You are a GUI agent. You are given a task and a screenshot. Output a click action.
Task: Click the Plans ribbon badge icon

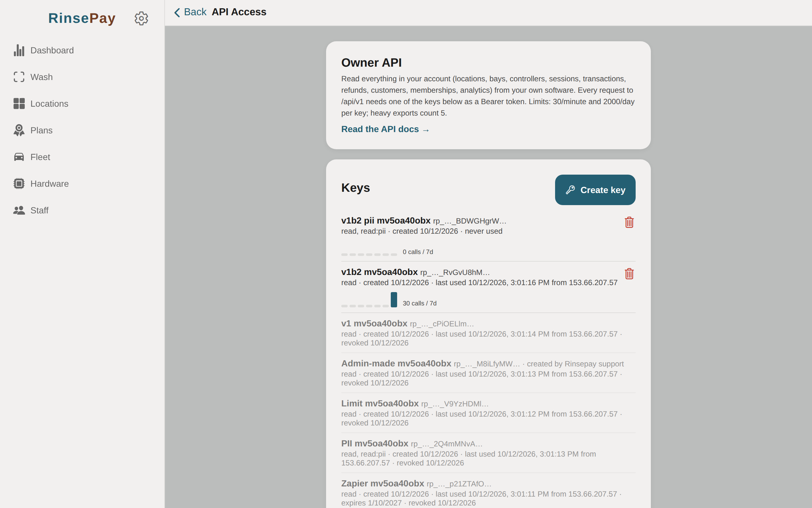tap(19, 130)
